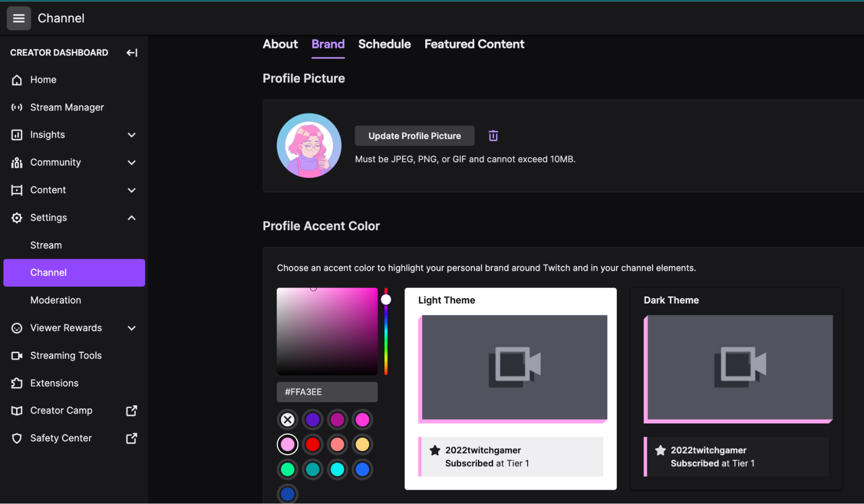Select the Light Theme preview card
The height and width of the screenshot is (504, 864).
pos(510,388)
